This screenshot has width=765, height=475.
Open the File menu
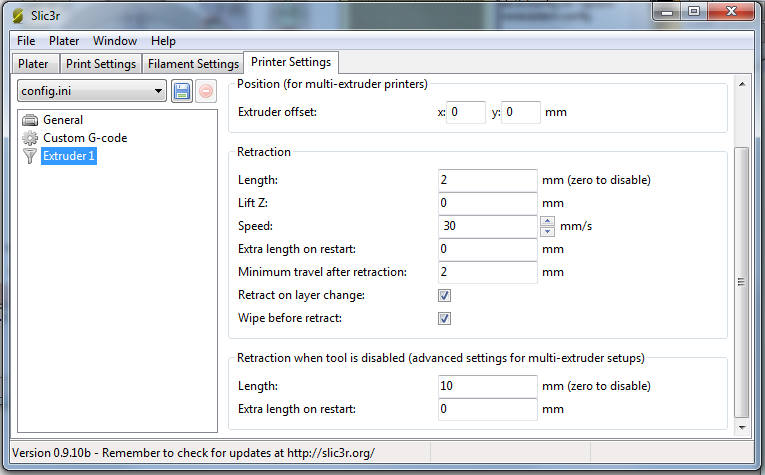pos(26,41)
